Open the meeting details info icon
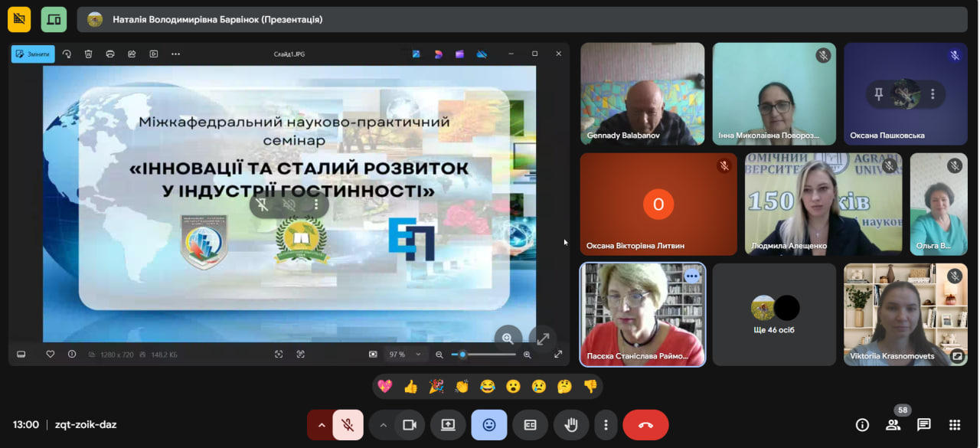Screen dimensions: 980x448 [862, 425]
